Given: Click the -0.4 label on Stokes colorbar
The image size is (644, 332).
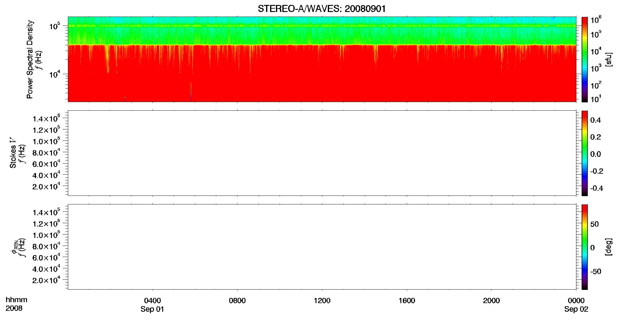Looking at the screenshot, I should click(597, 188).
